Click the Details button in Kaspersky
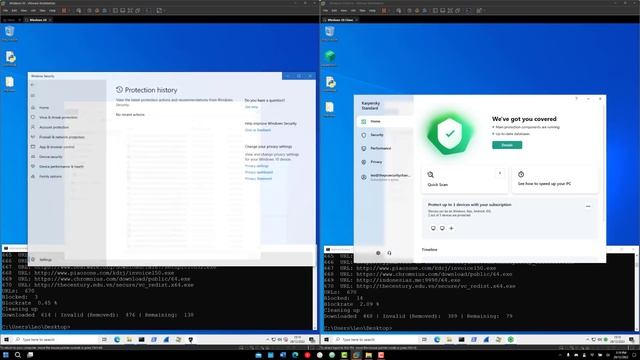 pyautogui.click(x=507, y=145)
